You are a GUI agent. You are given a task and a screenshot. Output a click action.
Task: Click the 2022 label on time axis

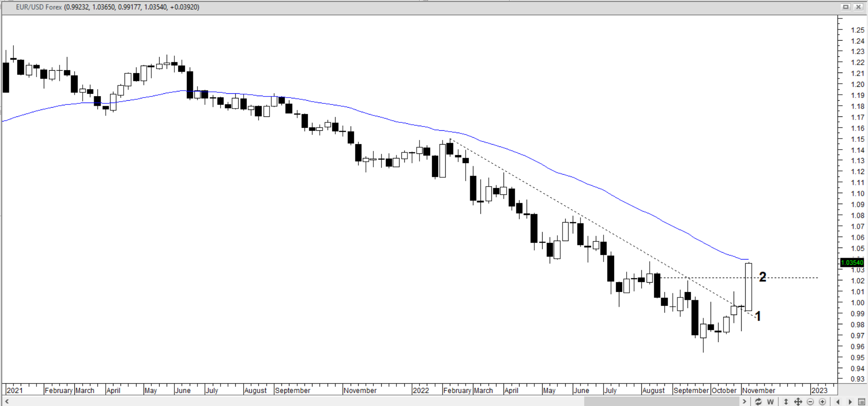pyautogui.click(x=421, y=390)
